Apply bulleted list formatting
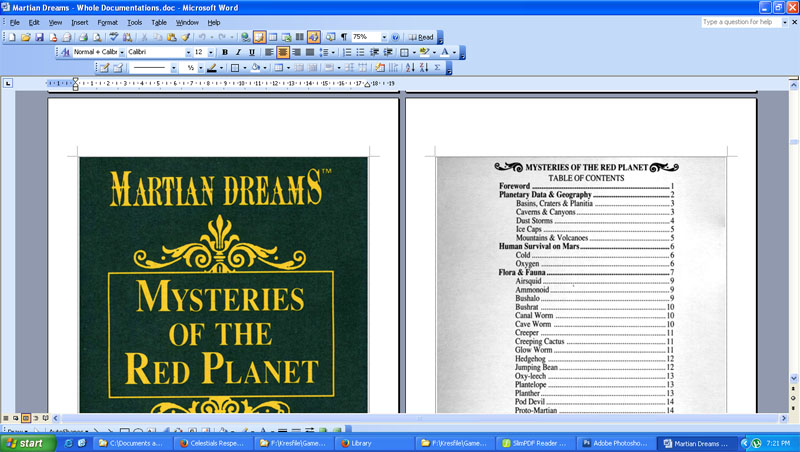 (360, 52)
